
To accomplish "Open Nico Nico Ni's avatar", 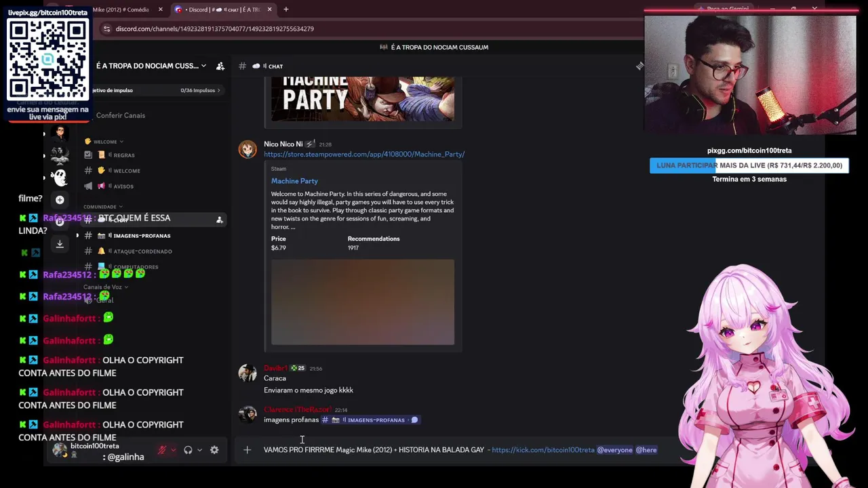I will [248, 149].
